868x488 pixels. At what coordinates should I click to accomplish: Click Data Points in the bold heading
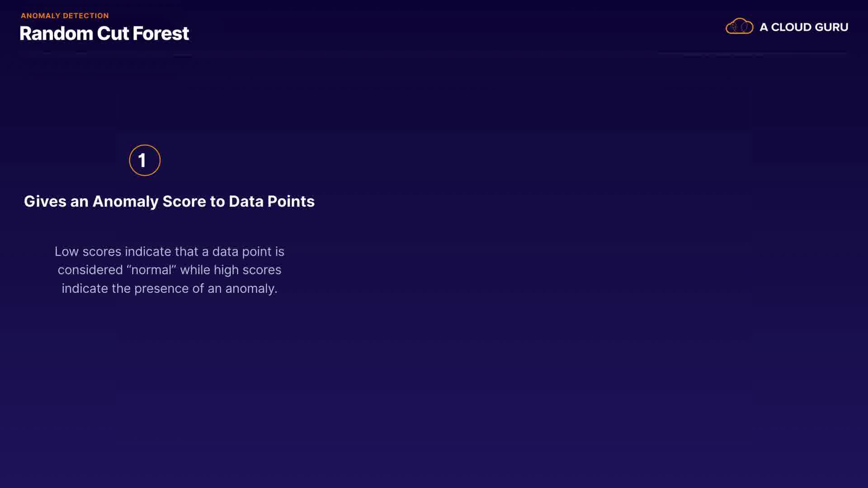click(271, 202)
